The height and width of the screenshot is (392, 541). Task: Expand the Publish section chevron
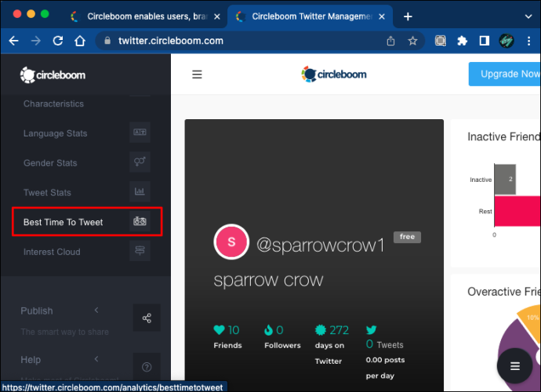pos(96,310)
